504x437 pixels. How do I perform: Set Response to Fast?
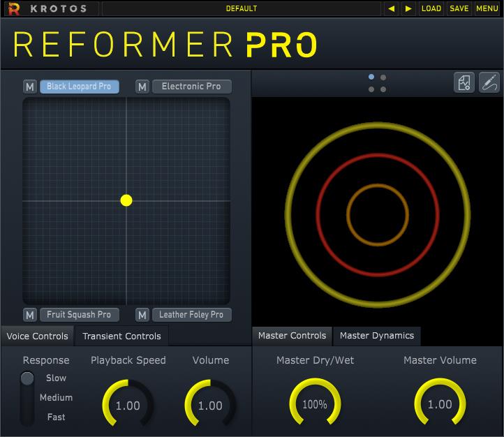coord(57,417)
